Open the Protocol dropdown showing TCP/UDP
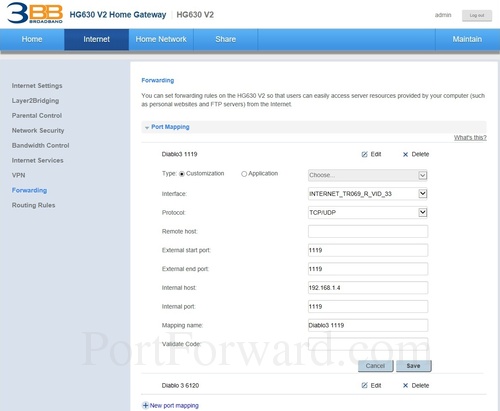Viewport: 500px width, 411px height. coord(368,212)
